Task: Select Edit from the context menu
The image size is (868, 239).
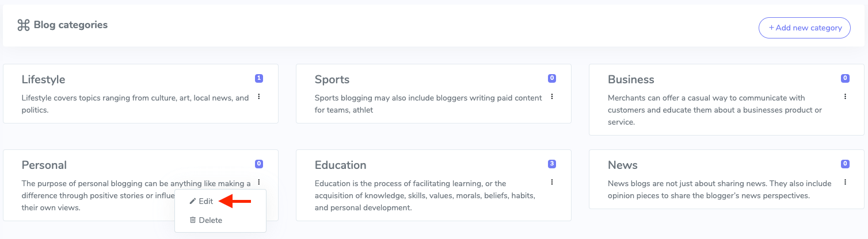Action: tap(205, 202)
